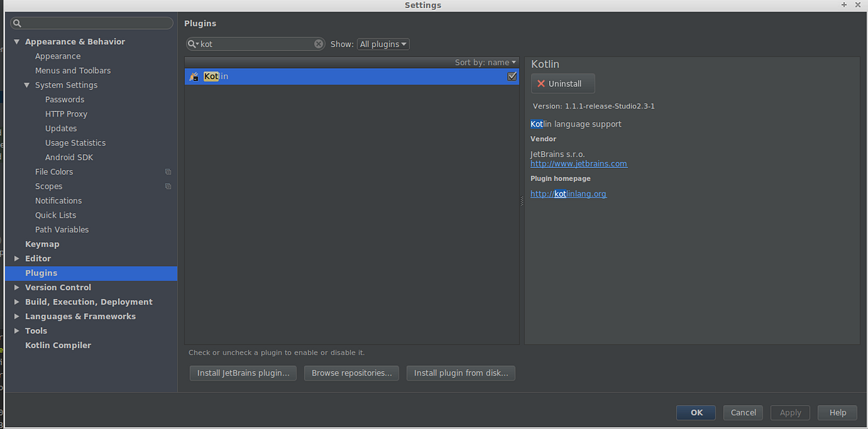
Task: Click the share icon next to Scopes
Action: 168,186
